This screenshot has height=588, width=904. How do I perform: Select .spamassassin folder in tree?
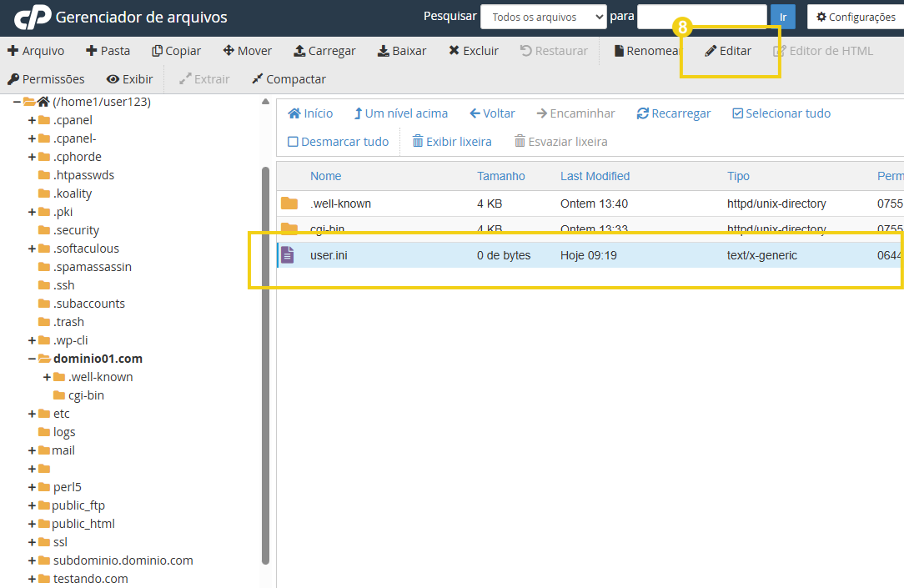[x=93, y=267]
